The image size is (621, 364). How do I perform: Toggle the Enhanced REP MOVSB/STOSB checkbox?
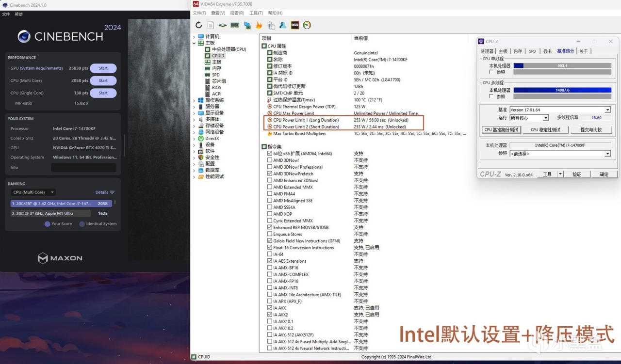click(x=270, y=227)
